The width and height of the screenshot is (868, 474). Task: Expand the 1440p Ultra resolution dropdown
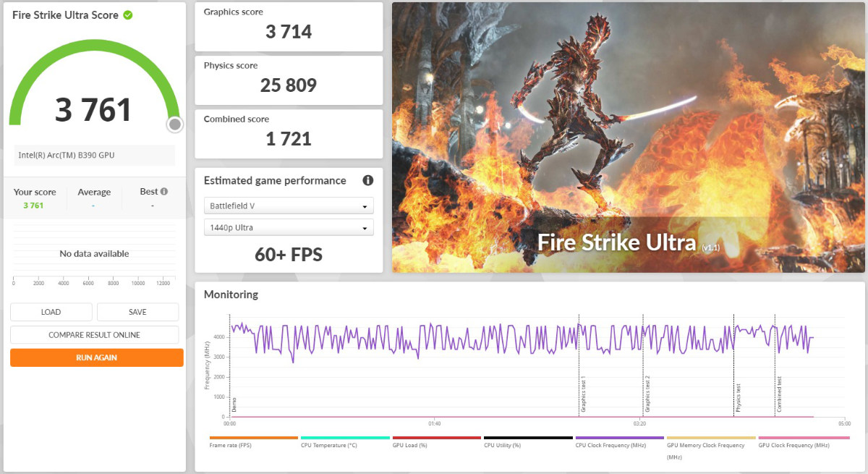click(289, 227)
